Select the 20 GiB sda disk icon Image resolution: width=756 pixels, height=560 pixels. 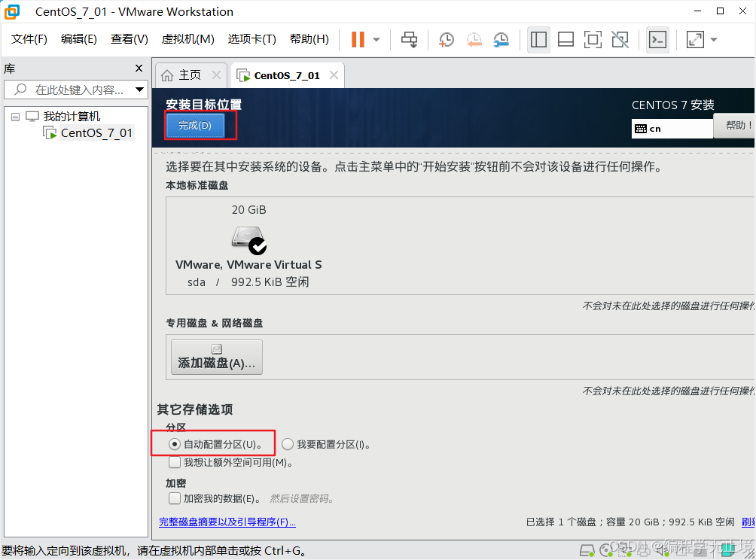[248, 239]
